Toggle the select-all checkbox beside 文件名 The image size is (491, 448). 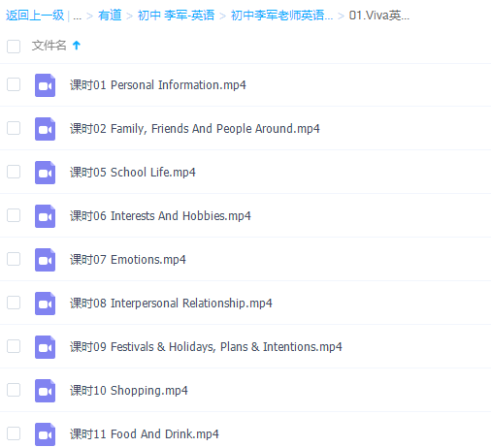pos(14,47)
